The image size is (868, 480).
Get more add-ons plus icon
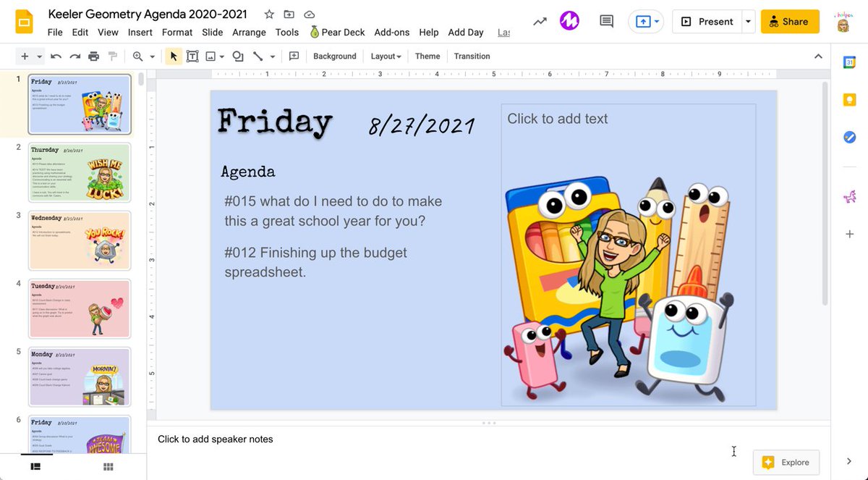coord(849,234)
